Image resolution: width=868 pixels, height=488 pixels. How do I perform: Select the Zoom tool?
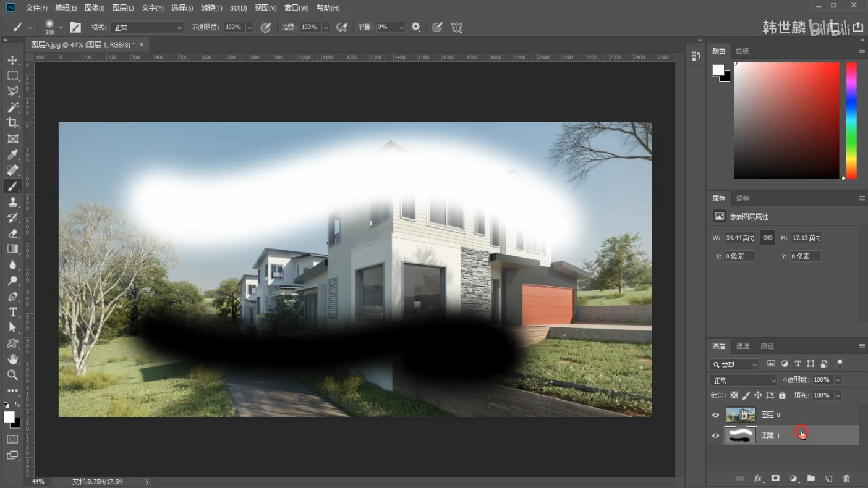[12, 375]
